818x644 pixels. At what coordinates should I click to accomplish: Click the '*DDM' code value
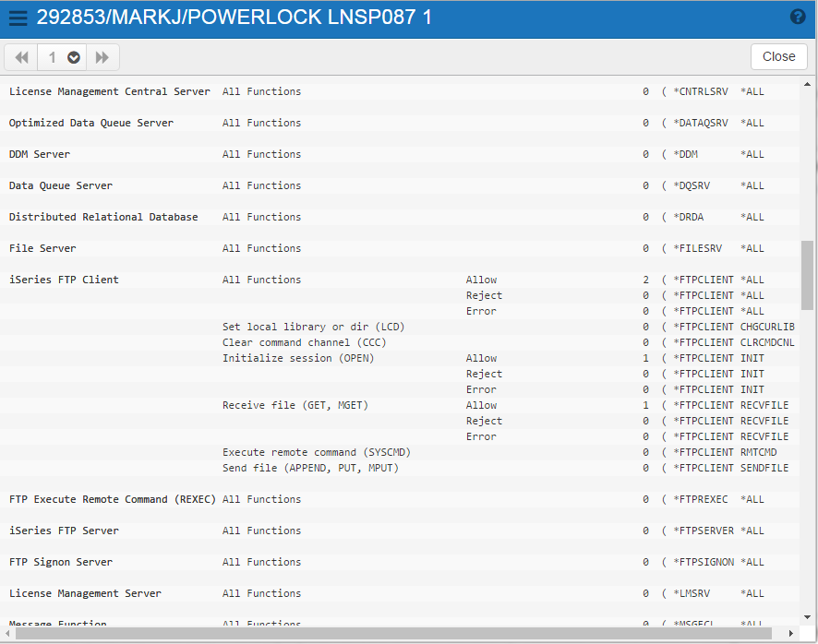coord(685,154)
